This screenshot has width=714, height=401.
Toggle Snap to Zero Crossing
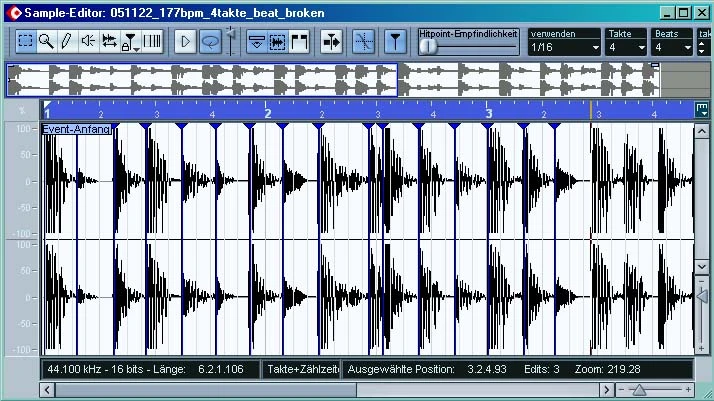[x=363, y=42]
